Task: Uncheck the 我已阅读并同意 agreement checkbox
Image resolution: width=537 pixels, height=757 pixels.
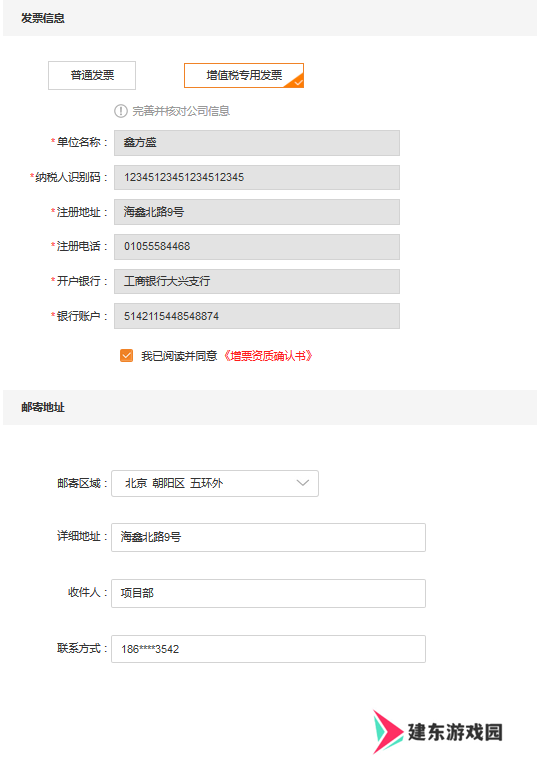Action: tap(127, 356)
